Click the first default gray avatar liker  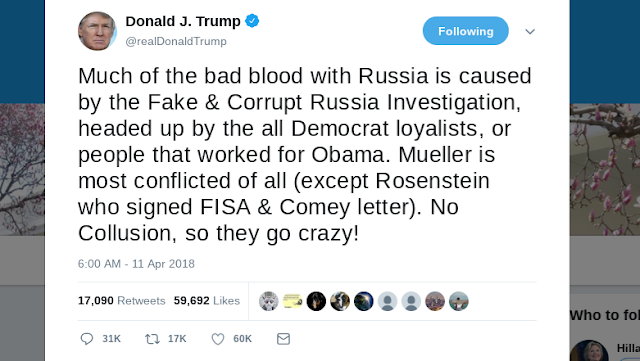point(387,301)
